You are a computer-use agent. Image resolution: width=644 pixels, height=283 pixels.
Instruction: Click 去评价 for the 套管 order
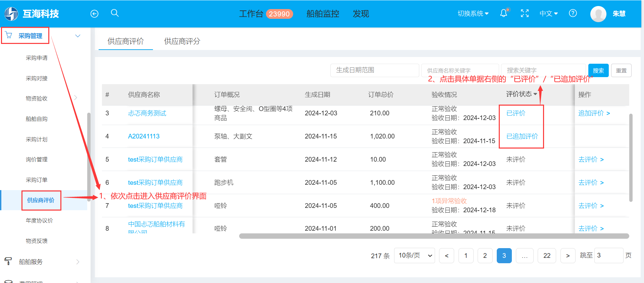[x=591, y=160]
